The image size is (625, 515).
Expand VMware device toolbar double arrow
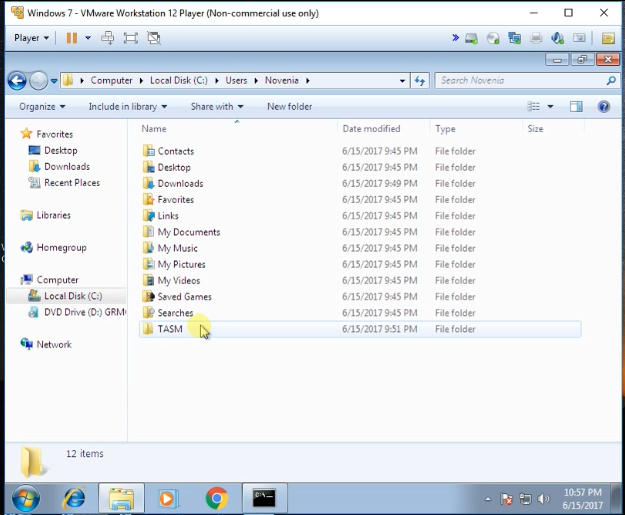pyautogui.click(x=455, y=38)
